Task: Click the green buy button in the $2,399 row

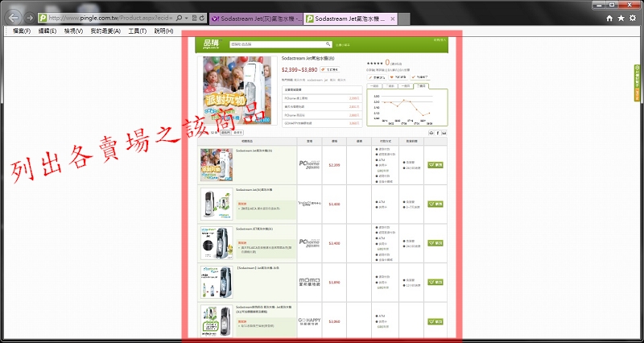Action: (436, 165)
